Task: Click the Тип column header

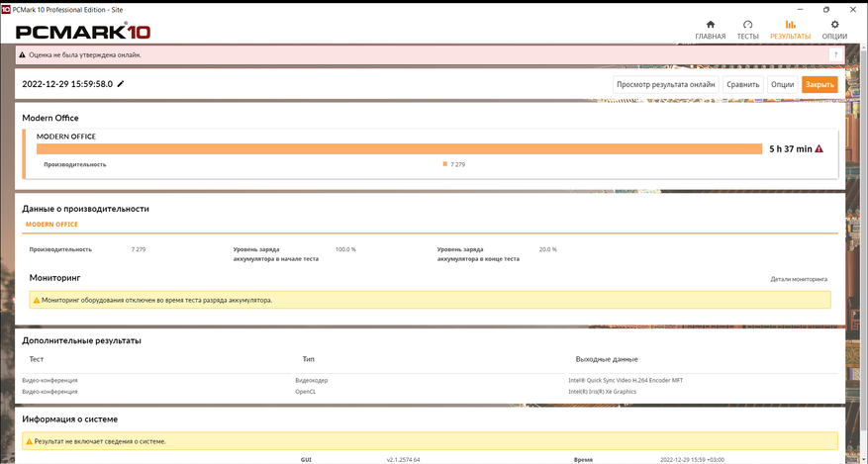Action: [309, 359]
